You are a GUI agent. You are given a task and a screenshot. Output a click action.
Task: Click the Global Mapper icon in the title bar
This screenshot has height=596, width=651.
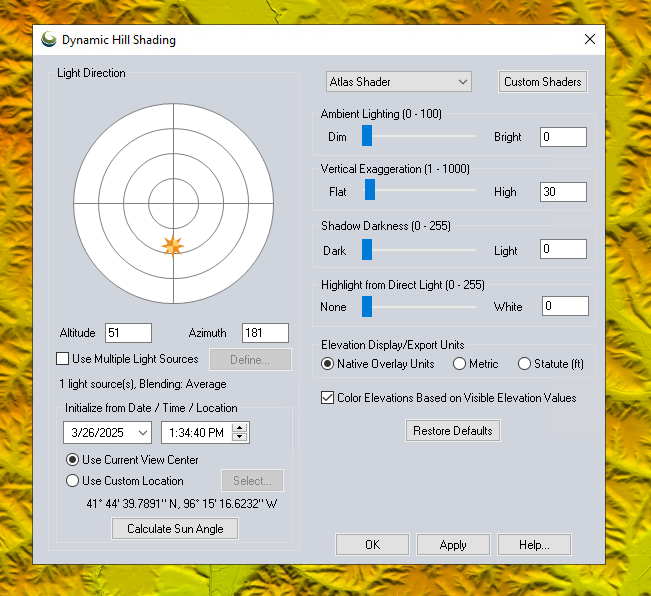(49, 39)
